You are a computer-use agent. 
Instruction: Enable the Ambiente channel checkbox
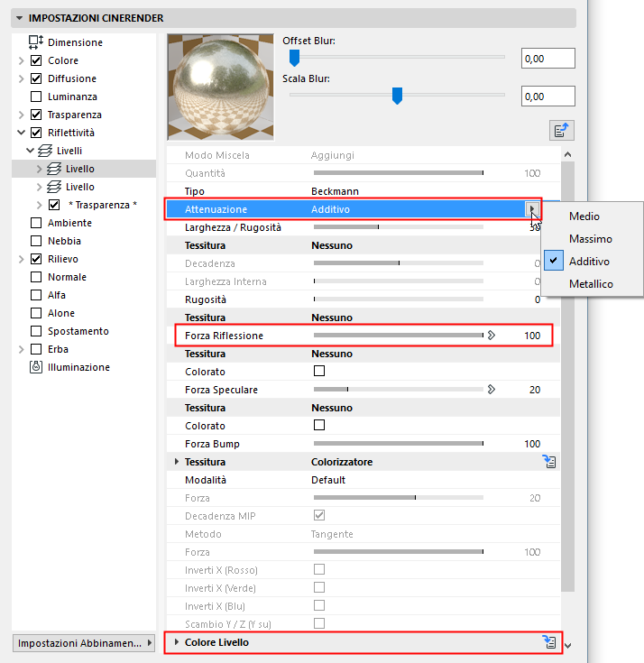tap(36, 223)
